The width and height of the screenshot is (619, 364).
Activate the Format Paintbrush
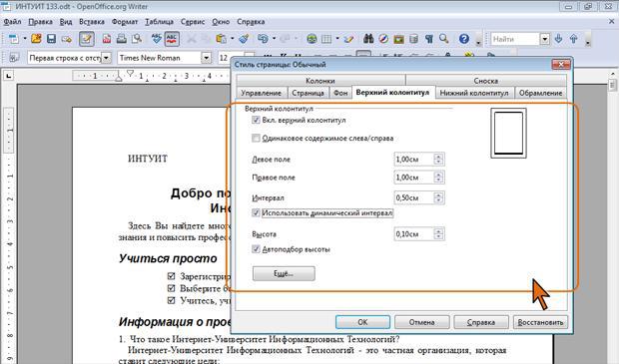(244, 39)
